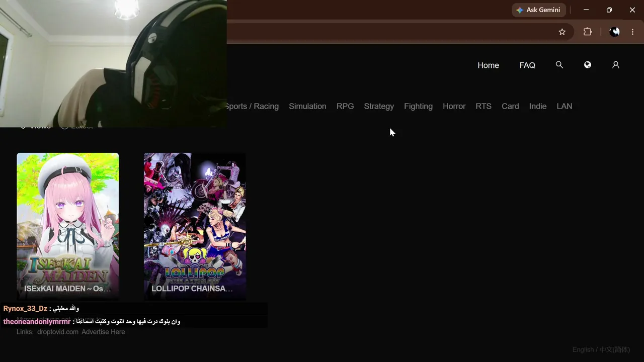Open the Chrome three-dot menu
The width and height of the screenshot is (644, 362).
632,32
